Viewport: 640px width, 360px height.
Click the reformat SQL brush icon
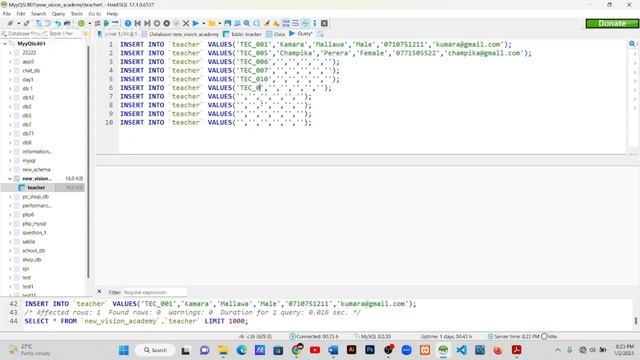pyautogui.click(x=267, y=23)
